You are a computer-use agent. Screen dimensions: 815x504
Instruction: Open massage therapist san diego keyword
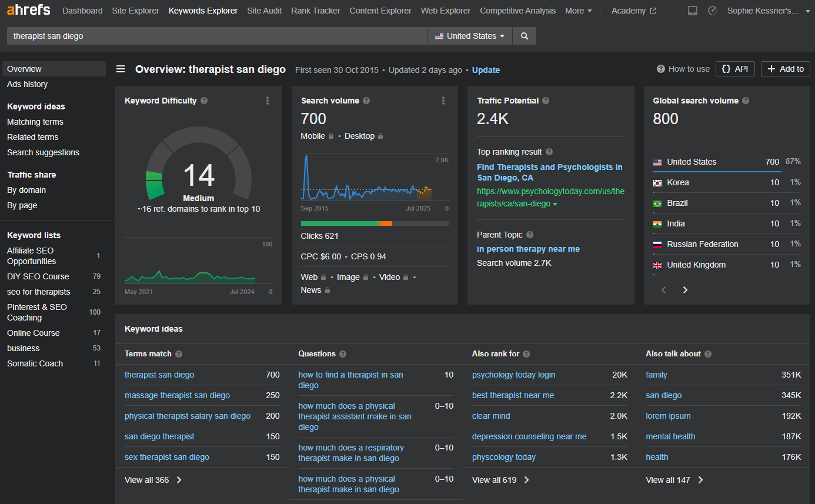coord(177,395)
